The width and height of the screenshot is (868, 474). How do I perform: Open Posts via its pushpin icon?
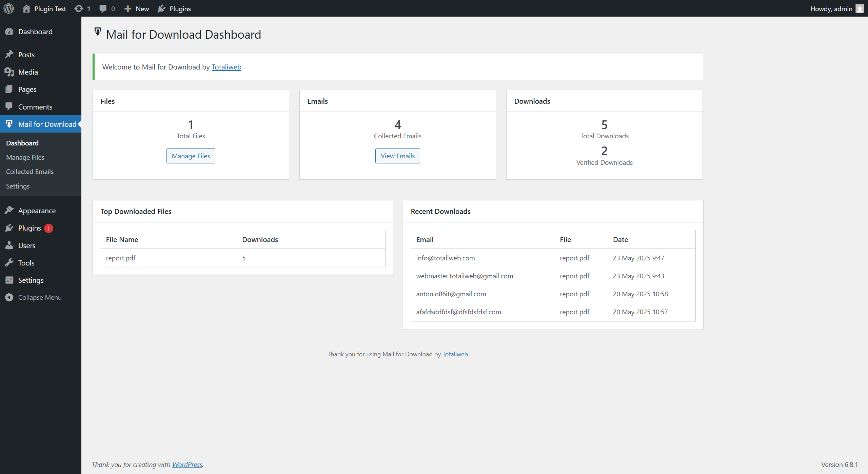(x=9, y=55)
